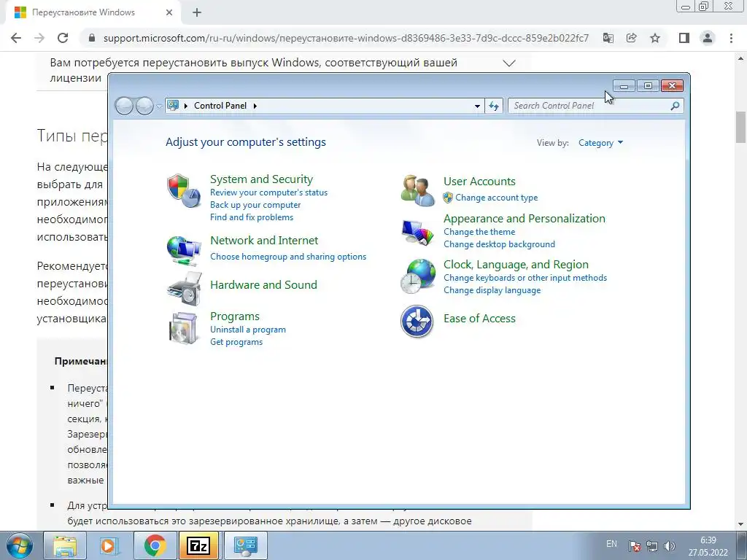
Task: Open Windows Media Player from the taskbar
Action: pyautogui.click(x=110, y=545)
